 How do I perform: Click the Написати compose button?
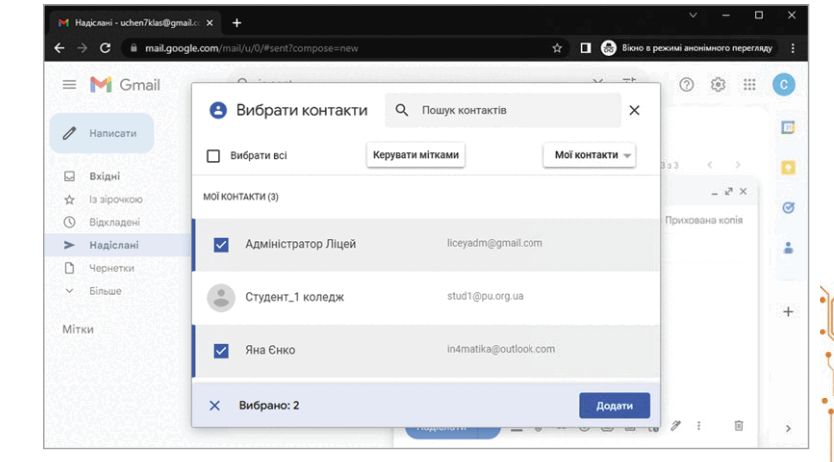(x=102, y=133)
